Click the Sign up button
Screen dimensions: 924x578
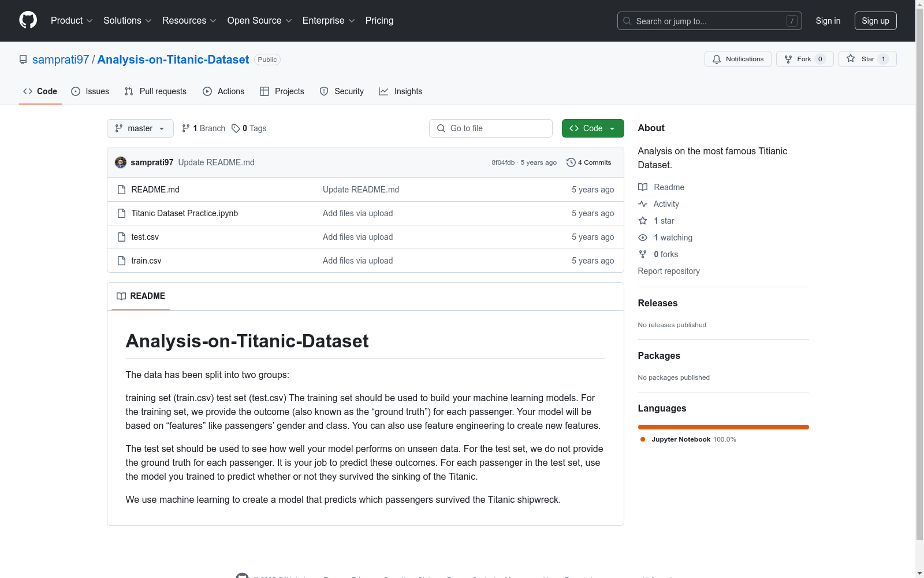pos(875,21)
